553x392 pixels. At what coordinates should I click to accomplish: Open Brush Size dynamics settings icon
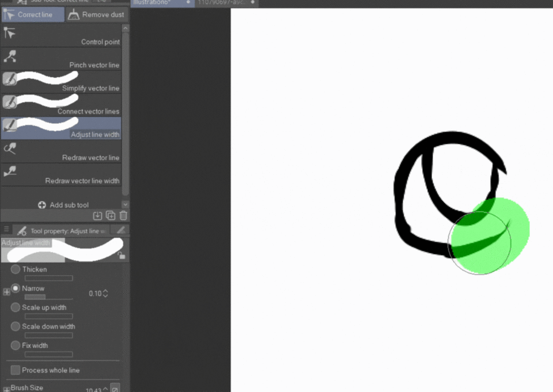[x=115, y=388]
